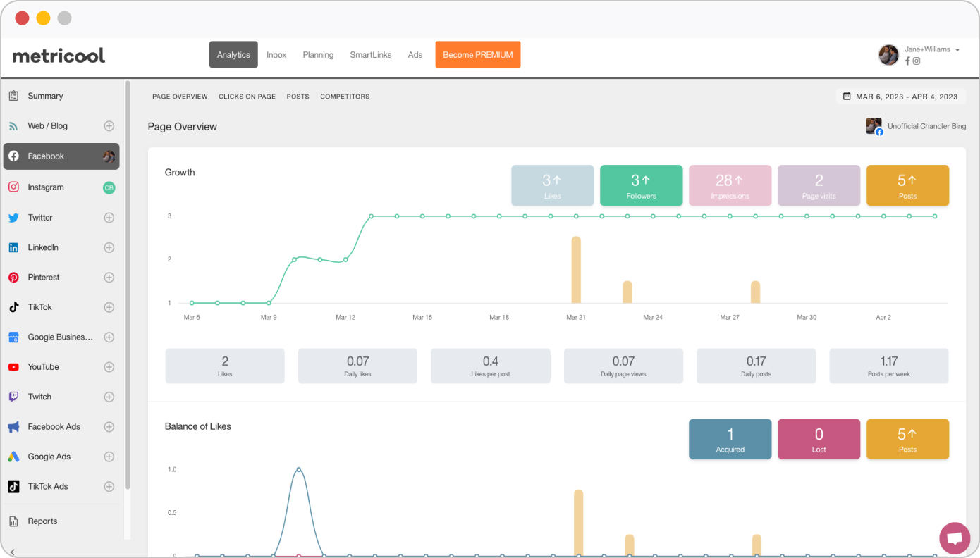
Task: Click the 0.17 Daily posts tile
Action: 757,366
